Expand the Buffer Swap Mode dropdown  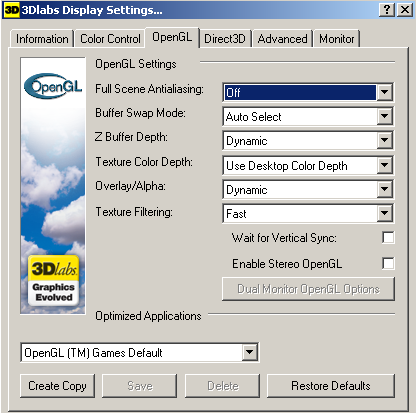point(385,116)
